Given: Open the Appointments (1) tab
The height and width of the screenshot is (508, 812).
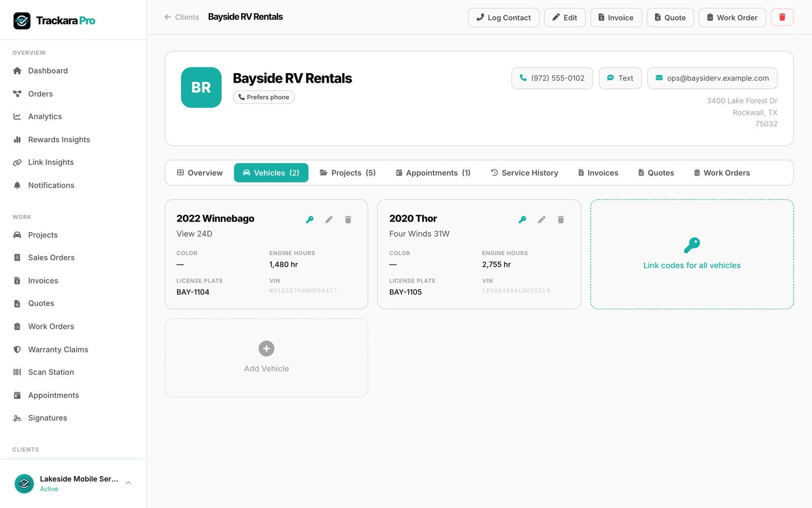Looking at the screenshot, I should click(x=433, y=173).
